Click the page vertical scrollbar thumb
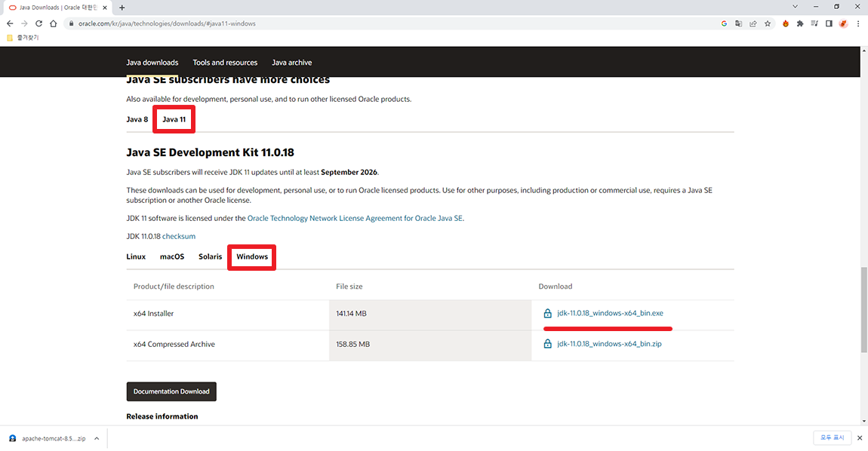The image size is (868, 451). point(863,310)
